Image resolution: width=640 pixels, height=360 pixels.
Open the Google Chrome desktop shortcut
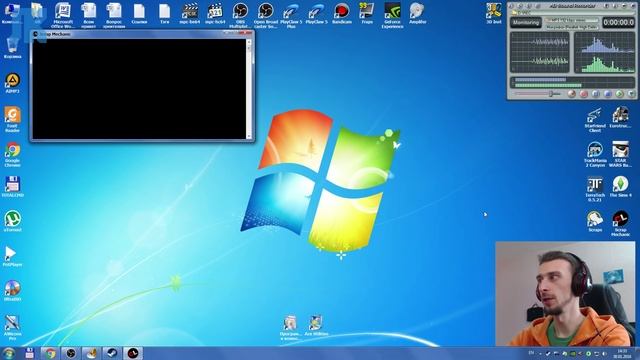click(x=12, y=154)
